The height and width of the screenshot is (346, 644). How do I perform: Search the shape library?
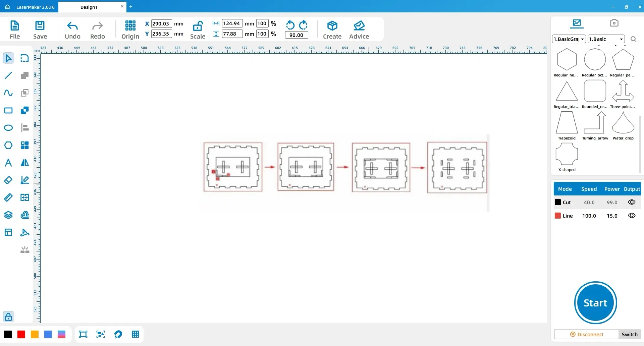[633, 39]
